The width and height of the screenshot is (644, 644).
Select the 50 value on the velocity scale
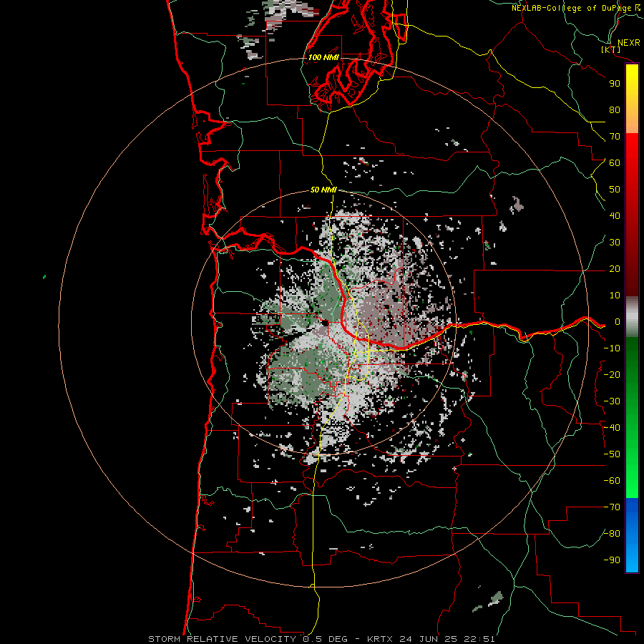pyautogui.click(x=615, y=190)
